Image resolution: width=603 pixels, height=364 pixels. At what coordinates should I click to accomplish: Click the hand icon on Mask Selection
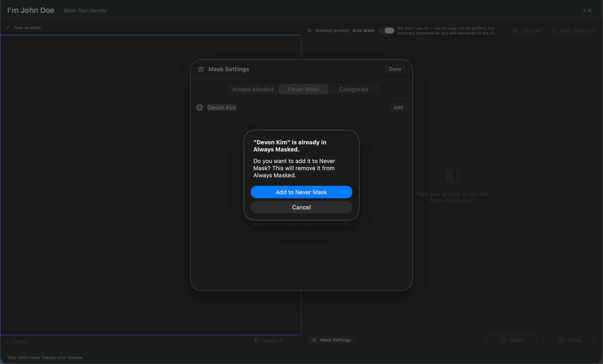tap(554, 30)
